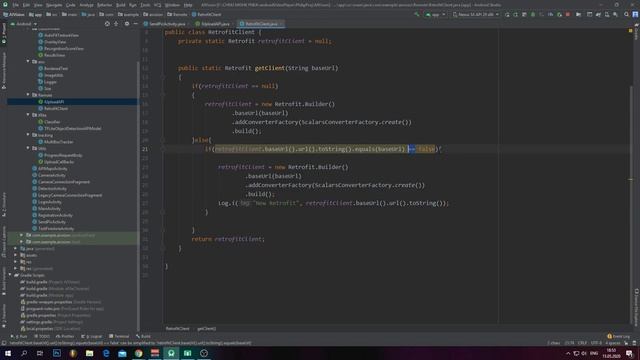
Task: Expand the assets folder
Action: 16,255
